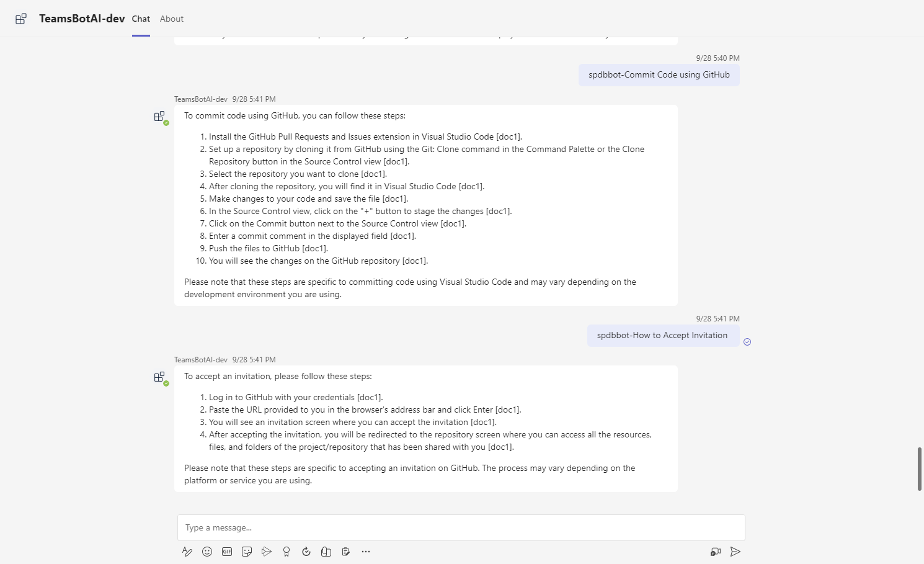
Task: Click step 'Log in to GitHub with your credentials'
Action: 296,397
